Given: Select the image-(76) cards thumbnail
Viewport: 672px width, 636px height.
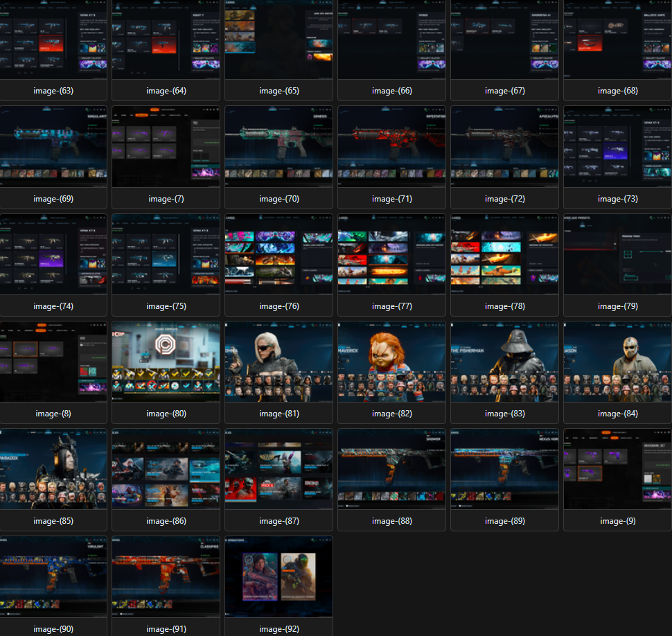Looking at the screenshot, I should pos(279,254).
